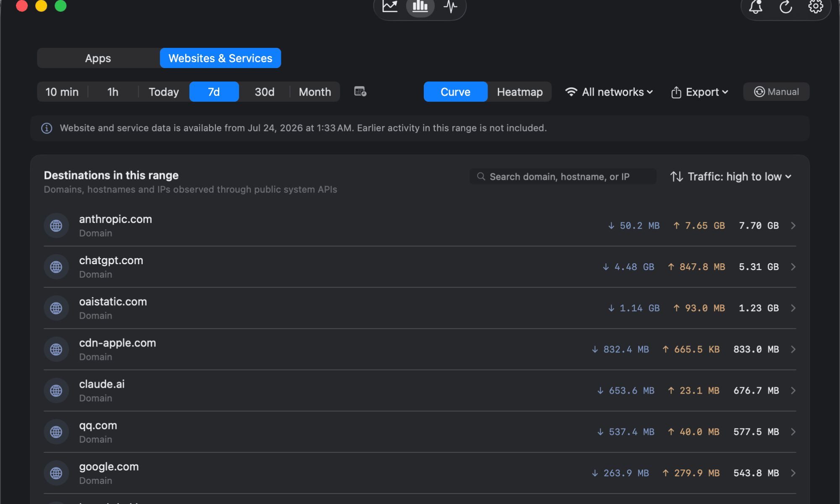The height and width of the screenshot is (504, 840).
Task: Click the claude.ai domain name
Action: (x=102, y=384)
